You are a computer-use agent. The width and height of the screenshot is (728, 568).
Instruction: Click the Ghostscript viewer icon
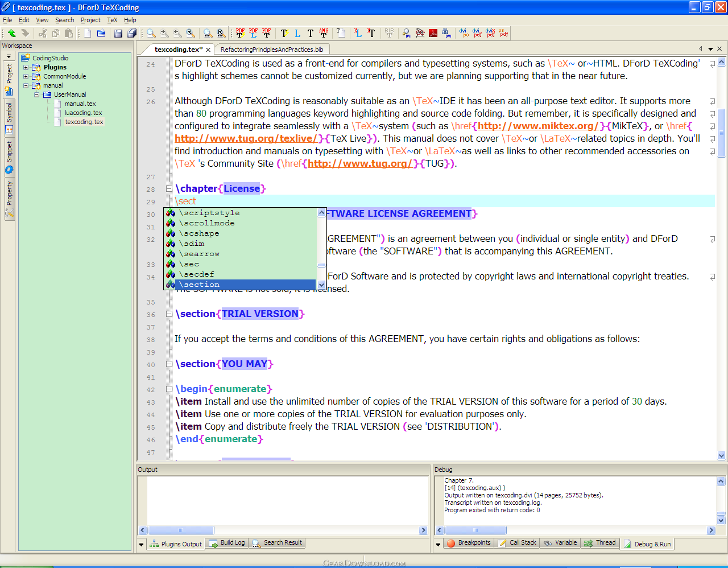(420, 33)
